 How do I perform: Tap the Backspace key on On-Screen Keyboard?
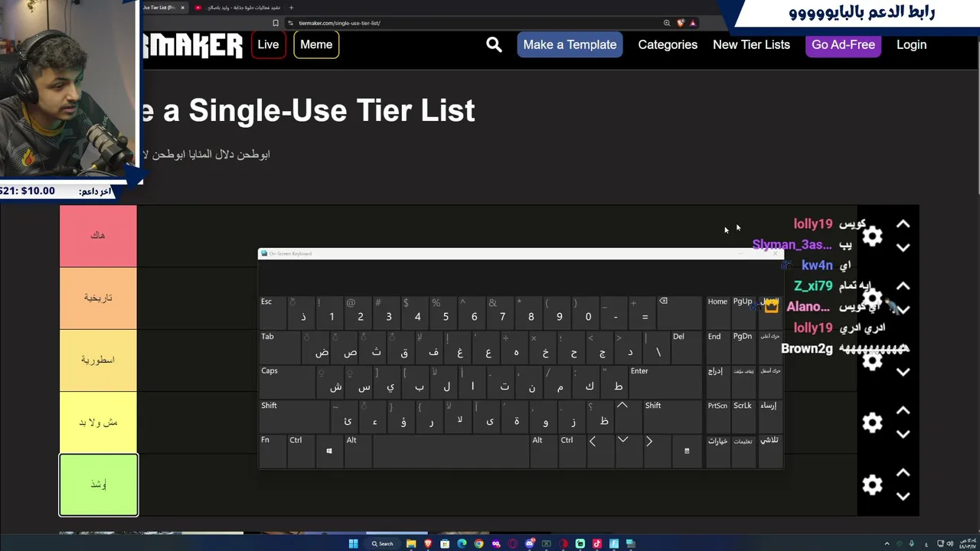pos(679,311)
